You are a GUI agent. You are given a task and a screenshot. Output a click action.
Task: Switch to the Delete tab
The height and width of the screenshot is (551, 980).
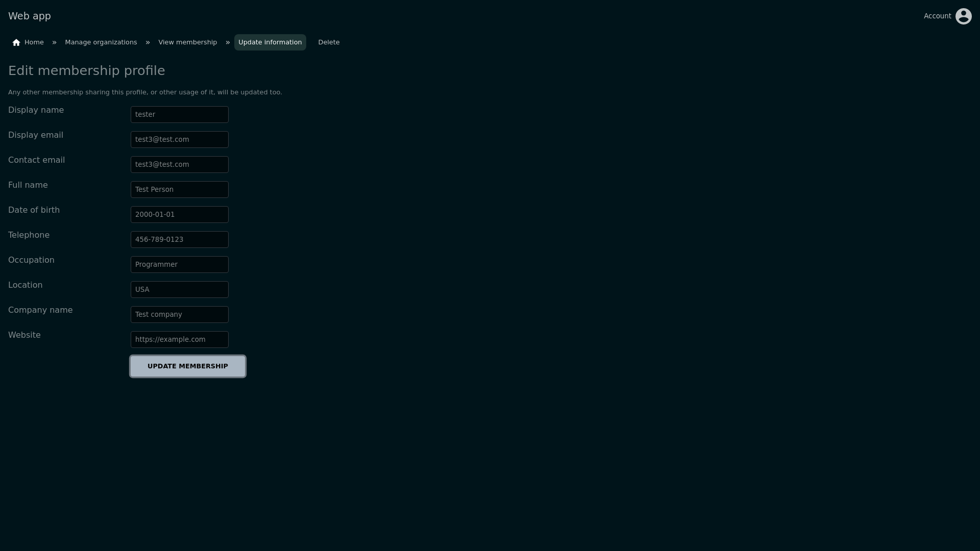[329, 42]
